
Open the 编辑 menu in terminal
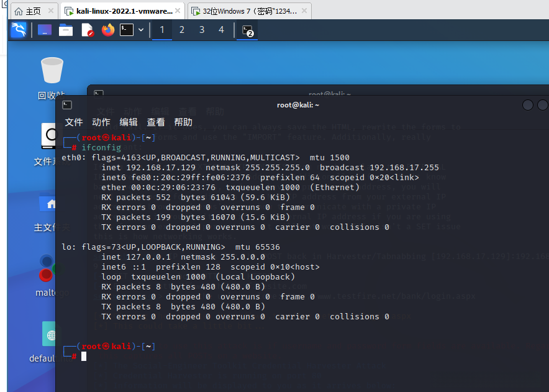(x=129, y=122)
